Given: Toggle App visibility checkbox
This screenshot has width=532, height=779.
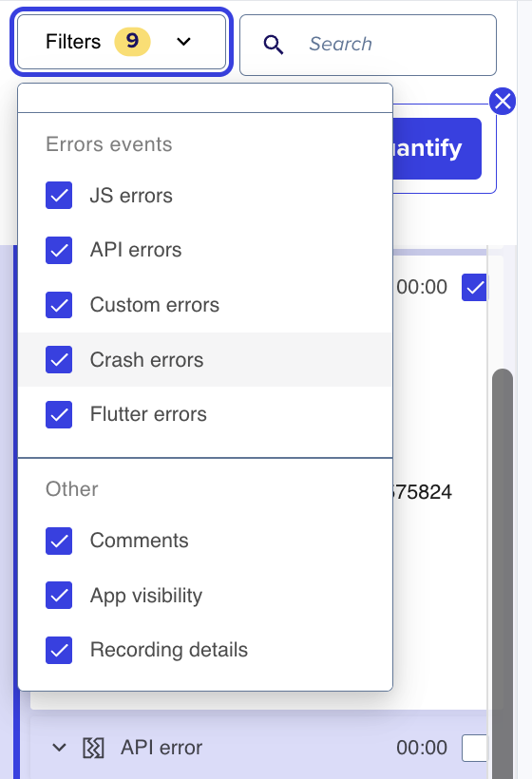Looking at the screenshot, I should point(59,596).
